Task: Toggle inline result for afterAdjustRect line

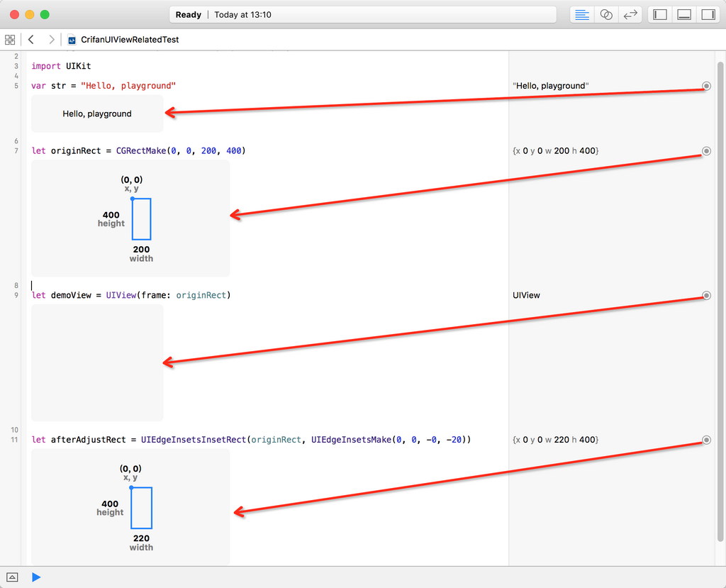Action: [706, 440]
